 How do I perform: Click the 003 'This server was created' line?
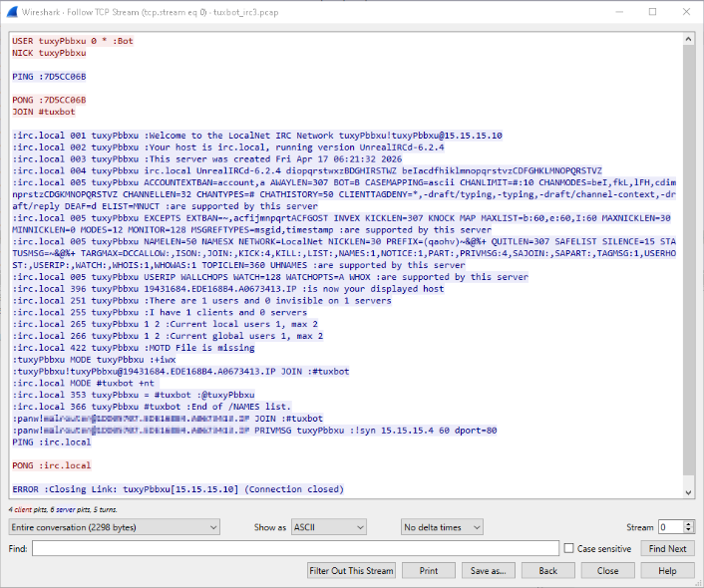[207, 158]
